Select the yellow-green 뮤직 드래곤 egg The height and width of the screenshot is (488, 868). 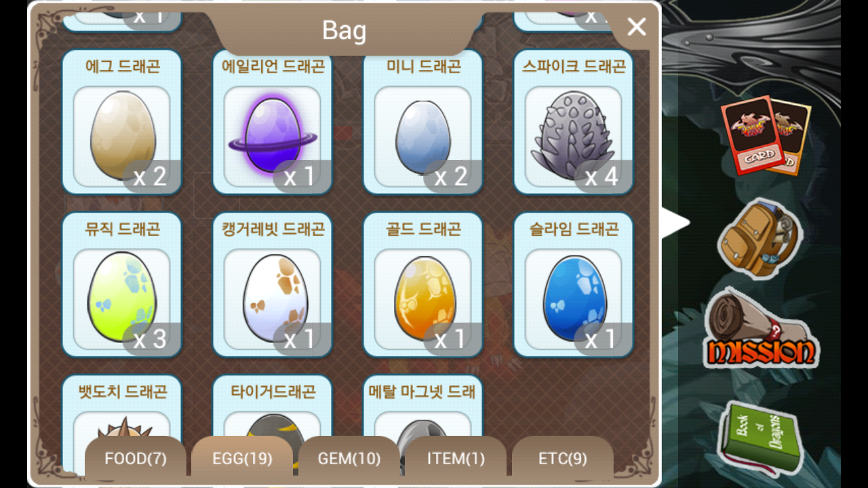pyautogui.click(x=122, y=285)
